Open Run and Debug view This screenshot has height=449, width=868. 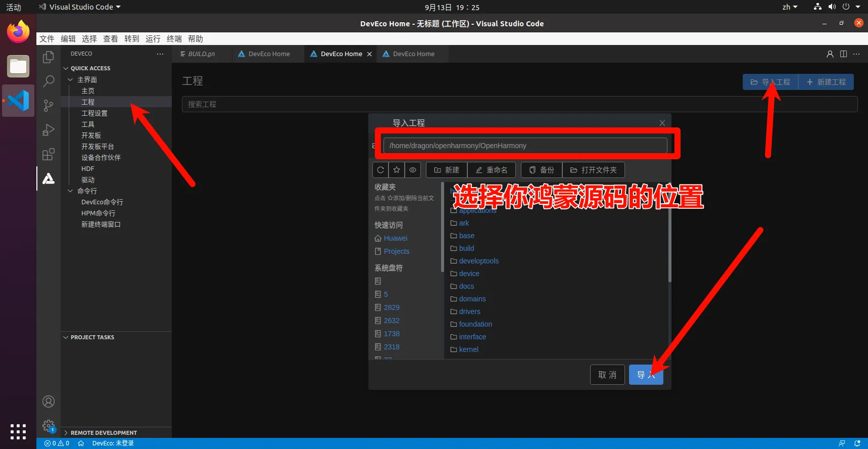click(x=49, y=130)
